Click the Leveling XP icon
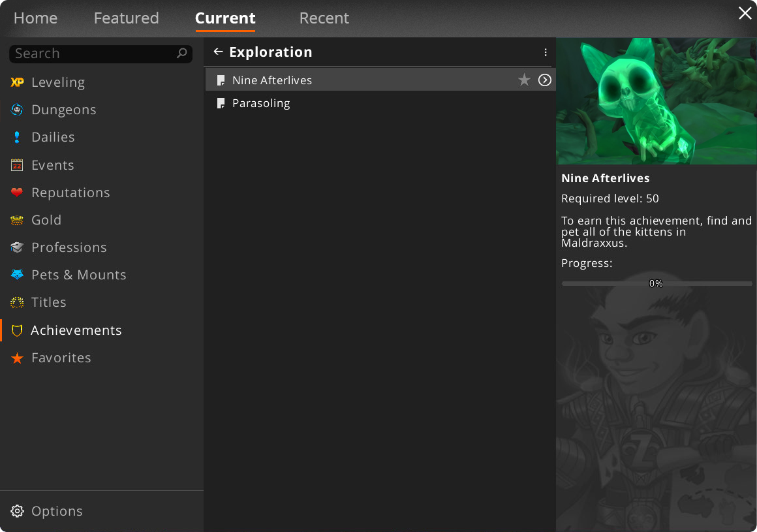757x532 pixels. 17,82
